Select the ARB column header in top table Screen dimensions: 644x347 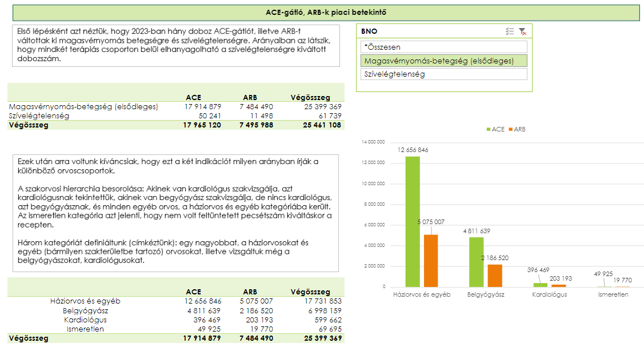pos(250,98)
